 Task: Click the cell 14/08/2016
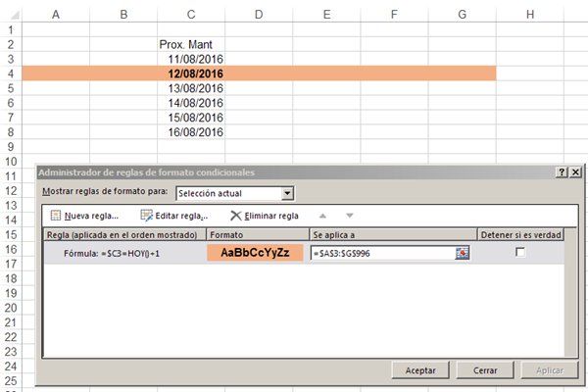tap(191, 103)
